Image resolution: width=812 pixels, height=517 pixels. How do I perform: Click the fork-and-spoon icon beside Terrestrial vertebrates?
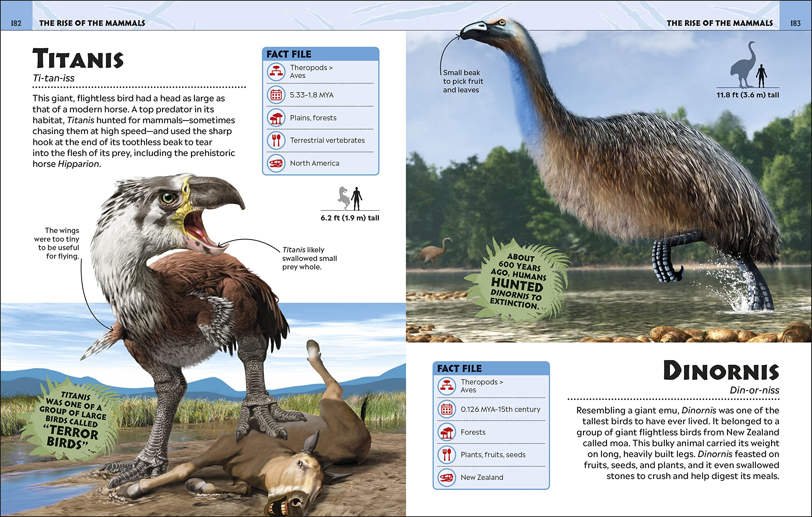tap(276, 140)
